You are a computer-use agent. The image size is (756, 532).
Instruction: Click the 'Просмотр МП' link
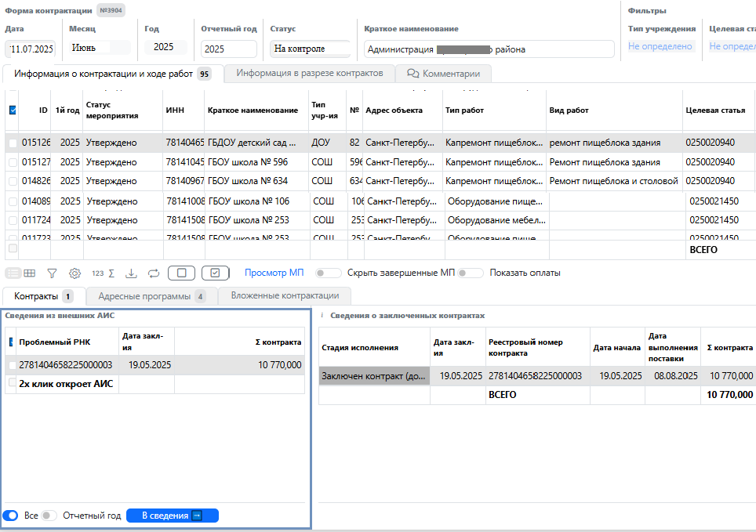coord(274,273)
